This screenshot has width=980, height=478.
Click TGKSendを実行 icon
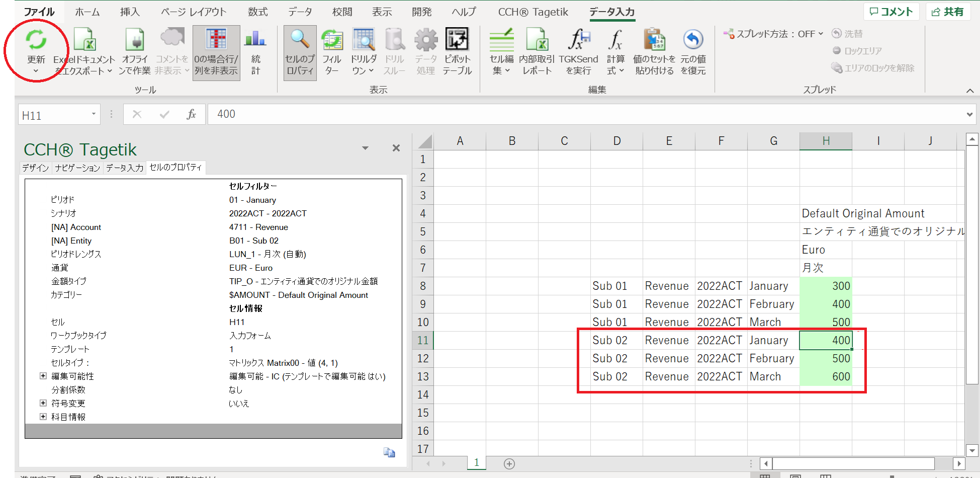pyautogui.click(x=578, y=40)
